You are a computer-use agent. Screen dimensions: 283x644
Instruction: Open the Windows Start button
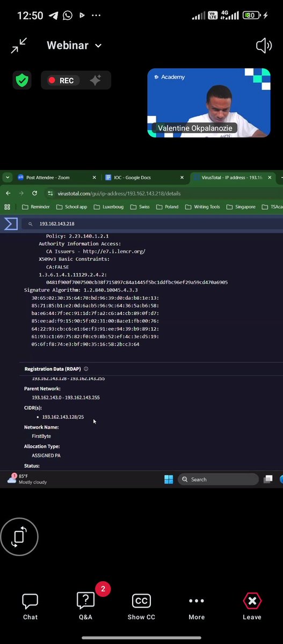[x=168, y=479]
